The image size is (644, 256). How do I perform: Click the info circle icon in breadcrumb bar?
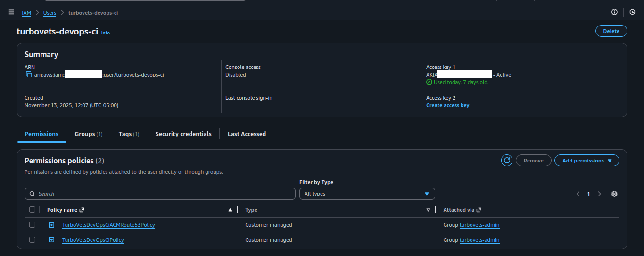point(614,12)
